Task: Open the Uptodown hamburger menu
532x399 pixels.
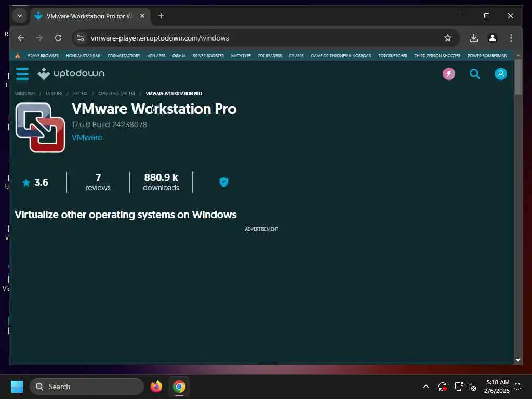Action: point(22,74)
